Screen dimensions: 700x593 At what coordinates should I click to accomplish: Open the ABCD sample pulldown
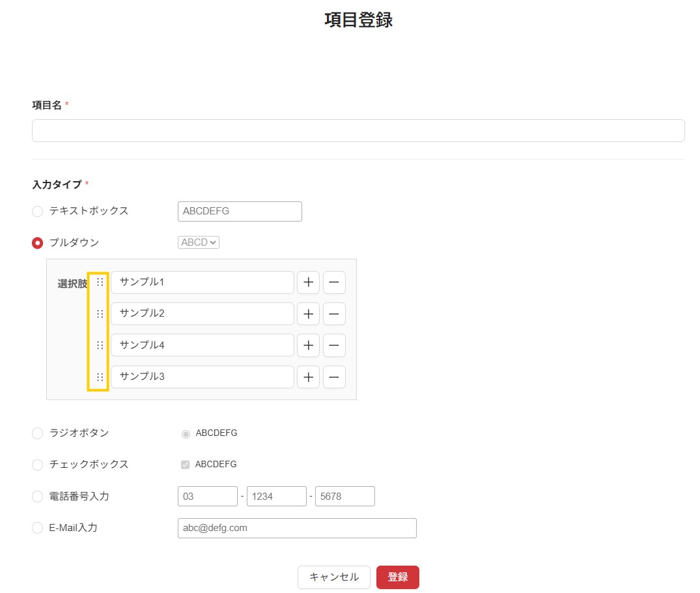(199, 242)
